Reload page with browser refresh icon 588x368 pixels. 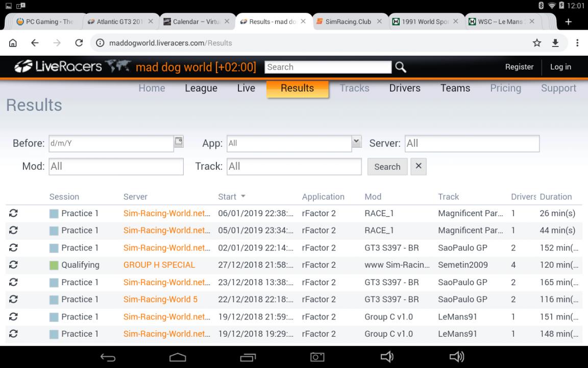(79, 43)
